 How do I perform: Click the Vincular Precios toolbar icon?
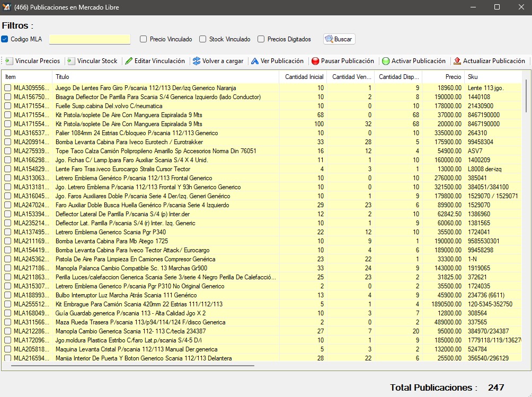(10, 61)
